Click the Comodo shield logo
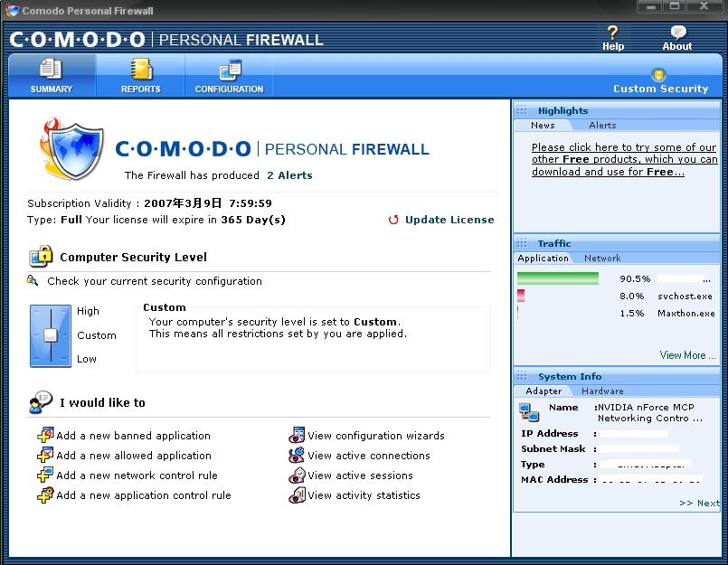The width and height of the screenshot is (728, 565). point(71,148)
